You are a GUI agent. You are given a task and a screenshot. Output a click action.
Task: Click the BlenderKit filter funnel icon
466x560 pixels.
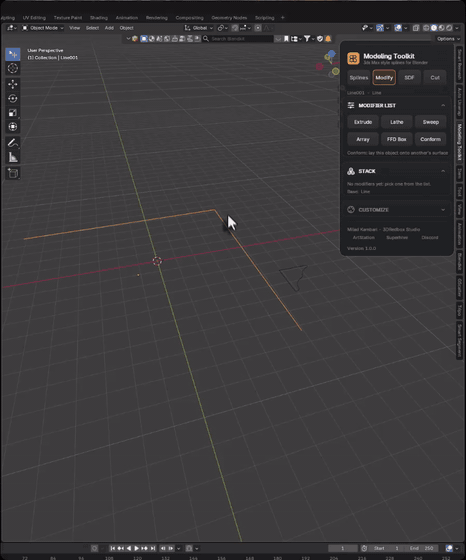307,39
